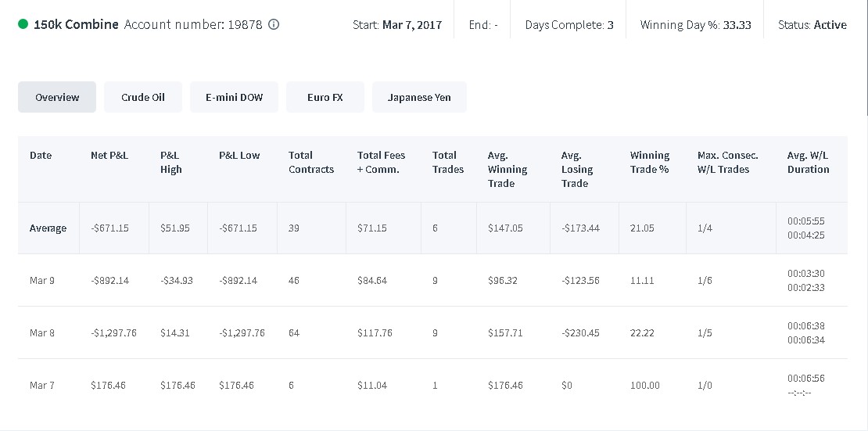868x431 pixels.
Task: Click the Total Fees + Comm. header
Action: 382,163
